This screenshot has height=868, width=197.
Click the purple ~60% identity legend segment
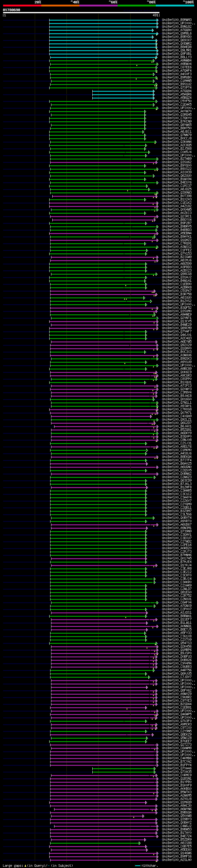point(99,6)
